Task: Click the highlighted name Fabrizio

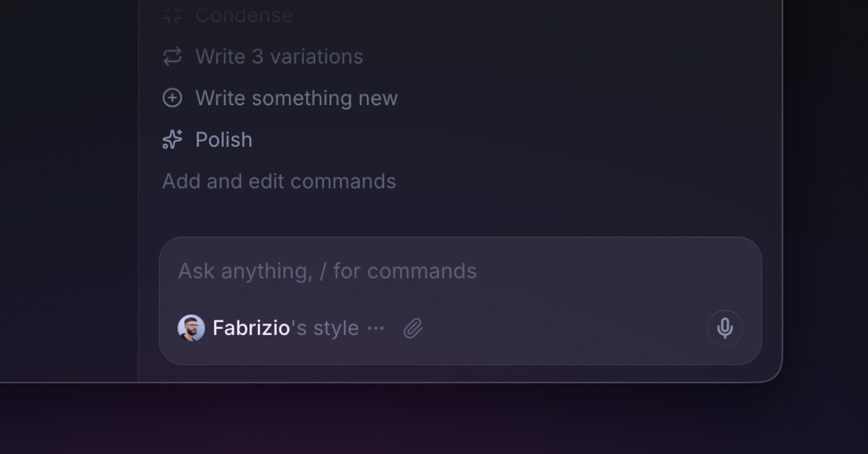Action: tap(251, 328)
